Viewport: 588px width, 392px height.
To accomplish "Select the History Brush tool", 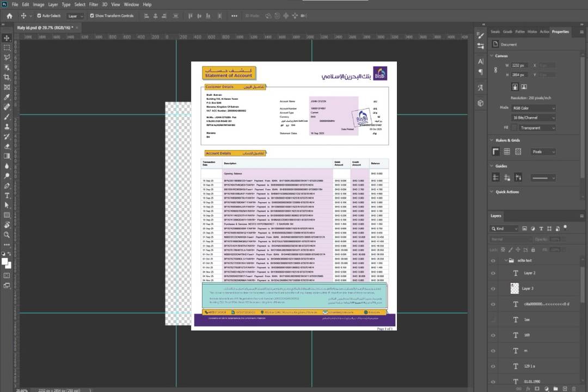I will pos(7,136).
